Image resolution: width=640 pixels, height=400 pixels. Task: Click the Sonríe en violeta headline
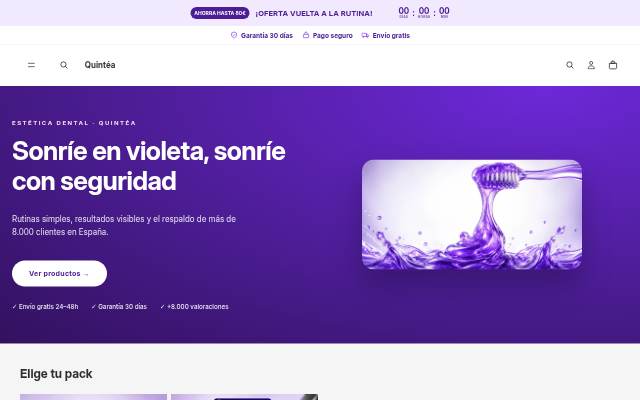click(x=149, y=166)
